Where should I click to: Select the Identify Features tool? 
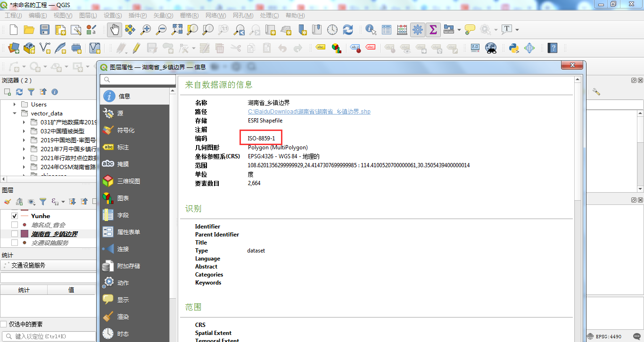click(x=371, y=30)
